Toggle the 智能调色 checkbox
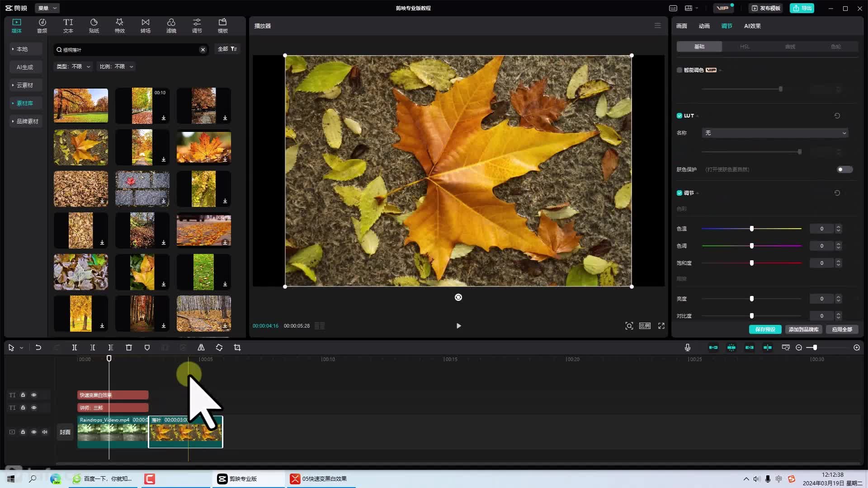The image size is (868, 488). click(679, 70)
